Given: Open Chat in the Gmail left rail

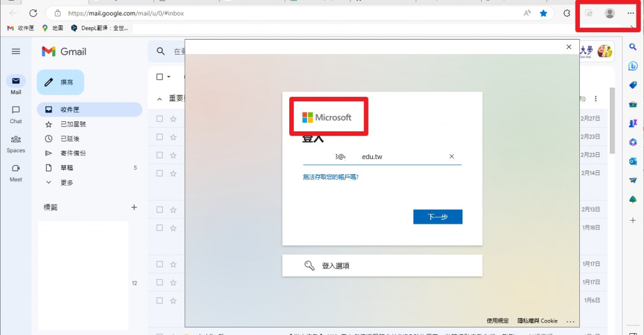Looking at the screenshot, I should [16, 114].
